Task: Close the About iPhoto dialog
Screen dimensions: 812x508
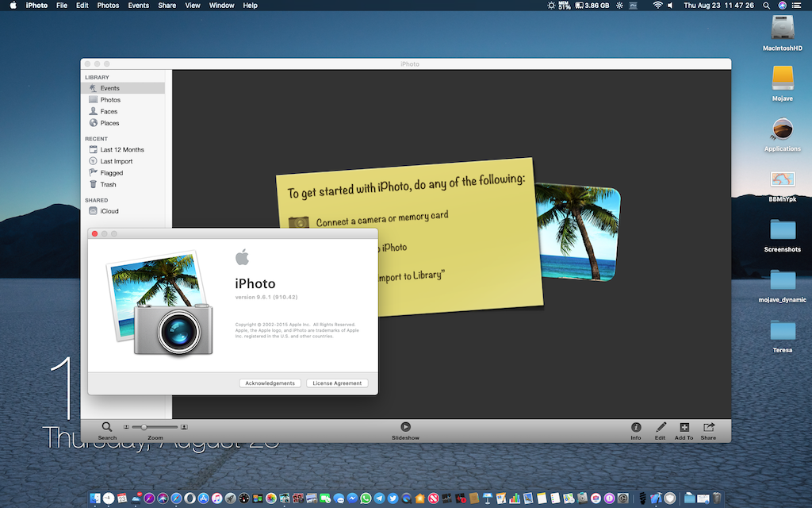Action: [95, 234]
